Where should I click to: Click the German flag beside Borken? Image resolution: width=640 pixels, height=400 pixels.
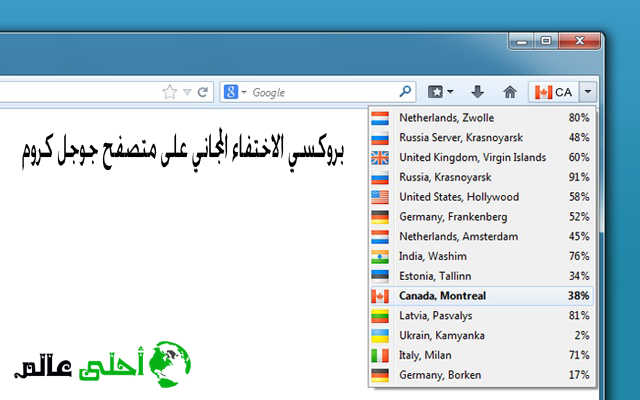pyautogui.click(x=380, y=375)
